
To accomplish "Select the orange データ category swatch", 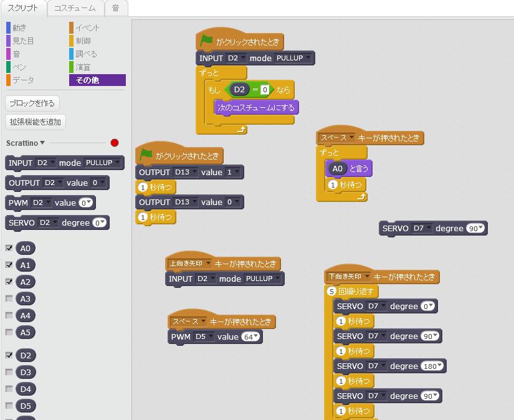I will coord(9,80).
